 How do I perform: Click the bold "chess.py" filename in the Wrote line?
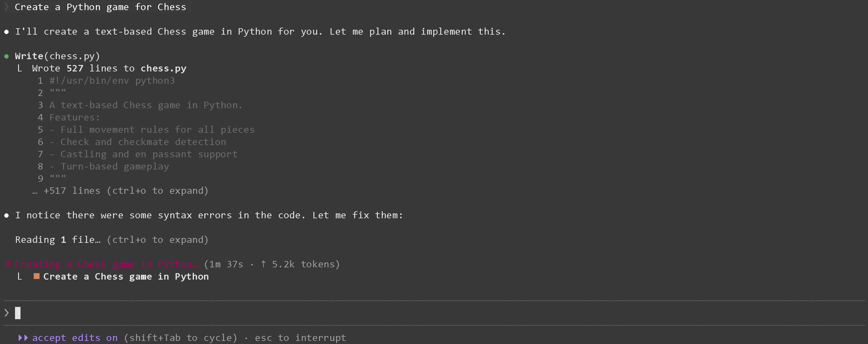tap(163, 68)
